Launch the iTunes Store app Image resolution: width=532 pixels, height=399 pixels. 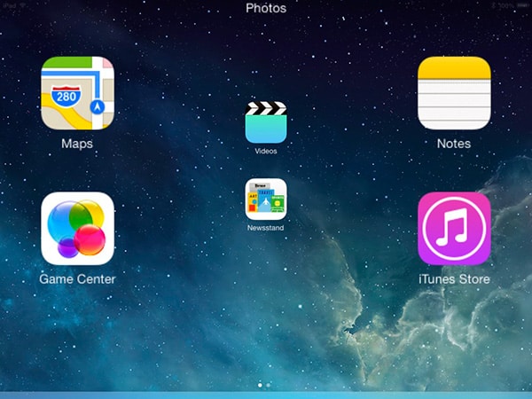click(454, 229)
